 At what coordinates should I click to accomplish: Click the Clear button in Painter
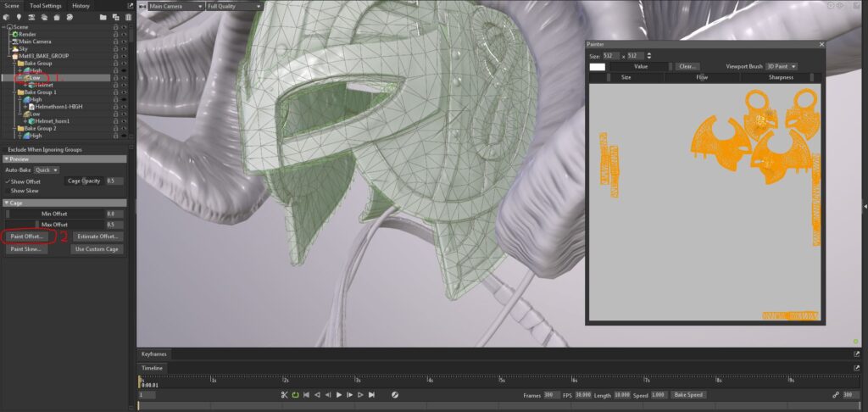pos(687,66)
